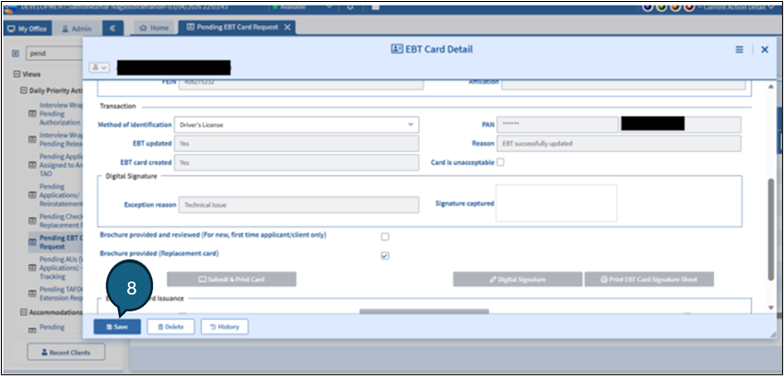Image resolution: width=784 pixels, height=376 pixels.
Task: Collapse the Daily Priority Activities node
Action: point(24,90)
